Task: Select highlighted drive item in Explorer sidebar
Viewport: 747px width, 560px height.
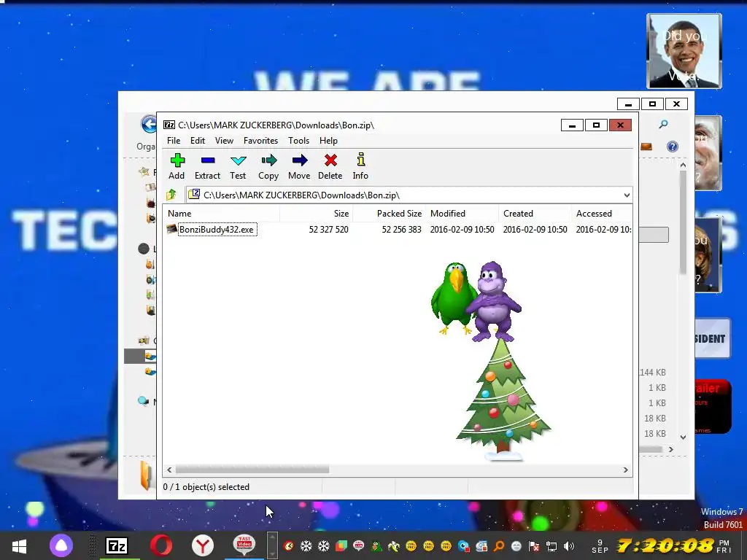Action: click(140, 356)
